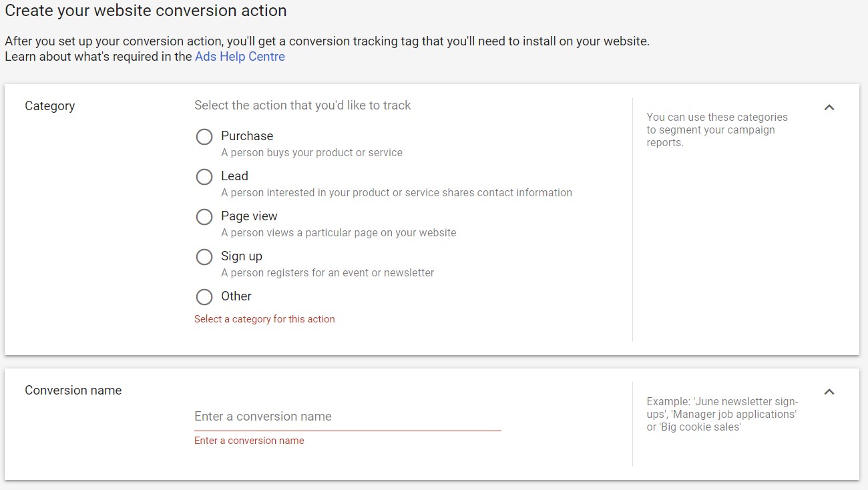Screen dimensions: 868x490
Task: Click the example conversion names hint text
Action: 722,415
